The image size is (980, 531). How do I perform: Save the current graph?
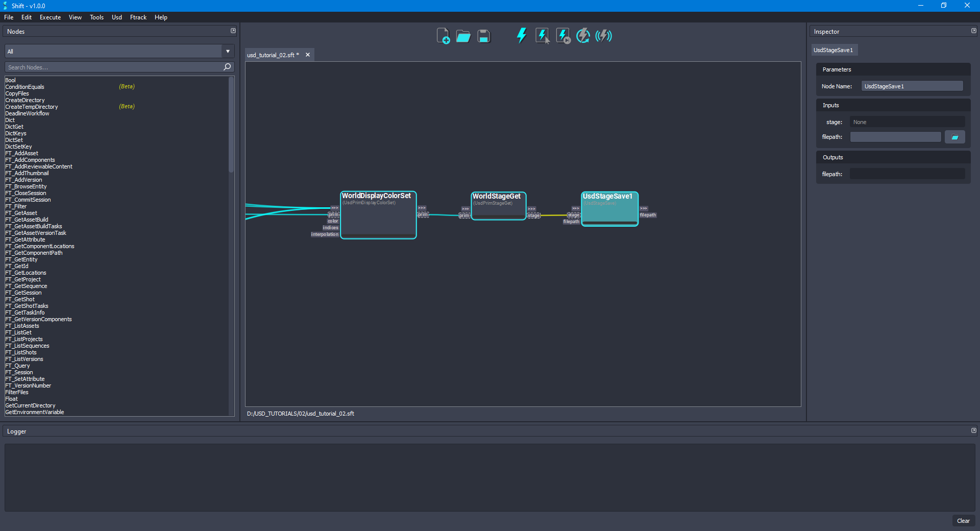tap(483, 36)
